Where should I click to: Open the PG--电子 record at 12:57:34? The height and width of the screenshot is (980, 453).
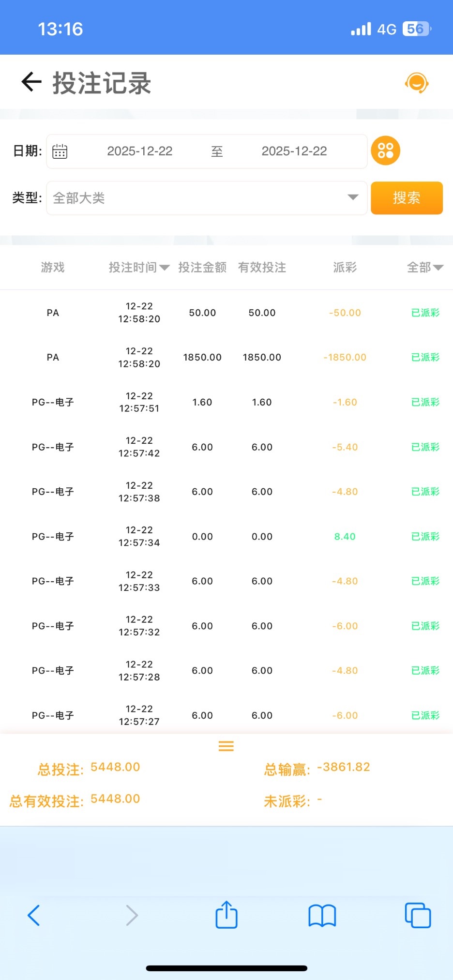click(139, 537)
